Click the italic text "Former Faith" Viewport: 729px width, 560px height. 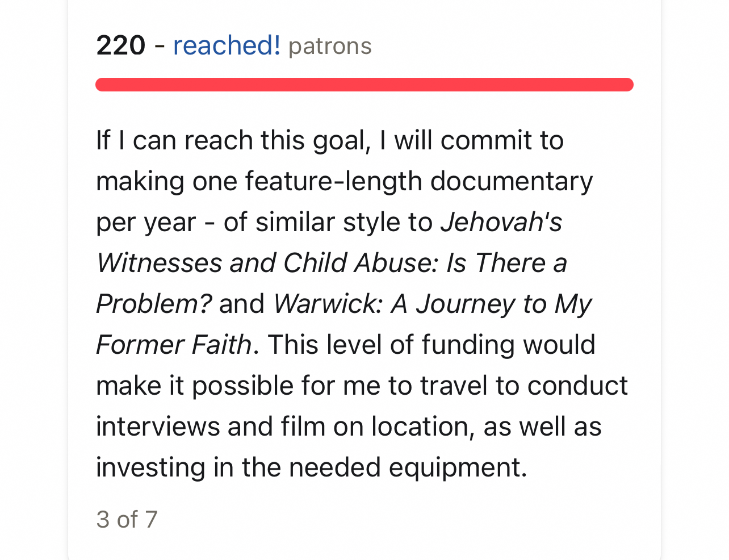(174, 345)
